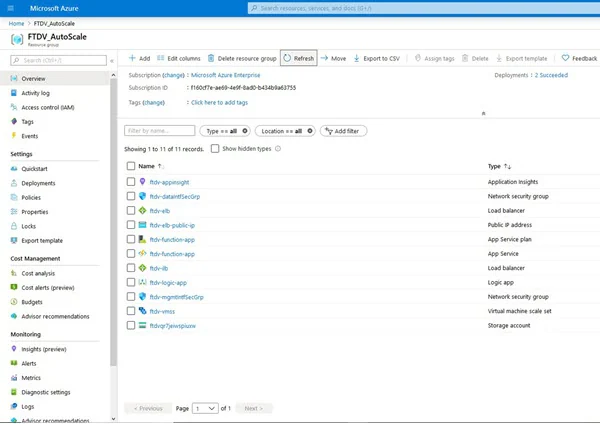Screen dimensions: 600x424
Task: Click the Feedback heart icon
Action: tap(565, 58)
